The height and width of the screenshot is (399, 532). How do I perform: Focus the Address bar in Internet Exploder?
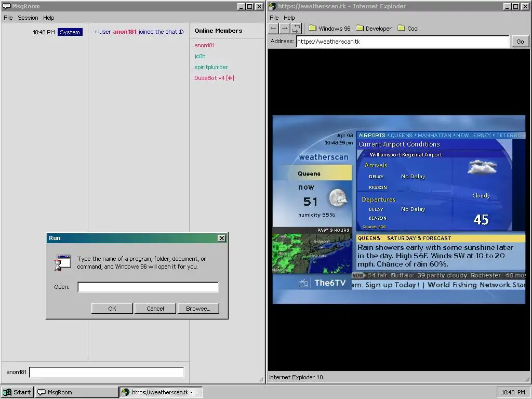[403, 42]
